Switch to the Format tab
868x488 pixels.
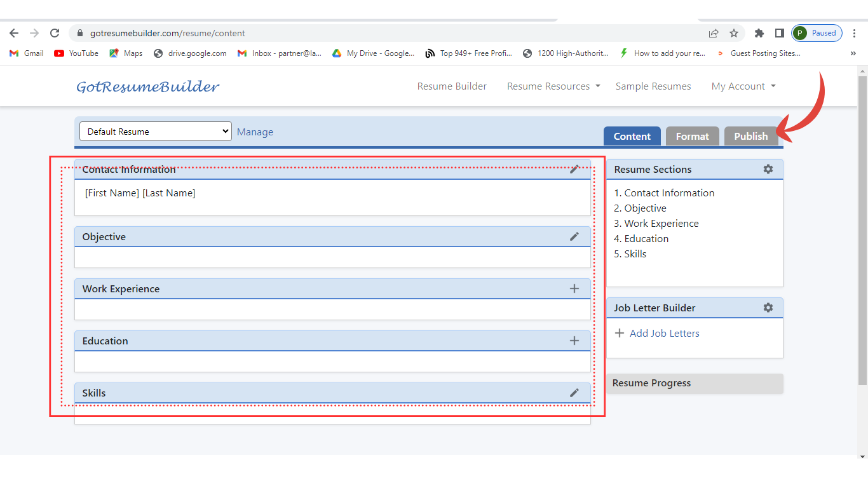[x=692, y=136]
